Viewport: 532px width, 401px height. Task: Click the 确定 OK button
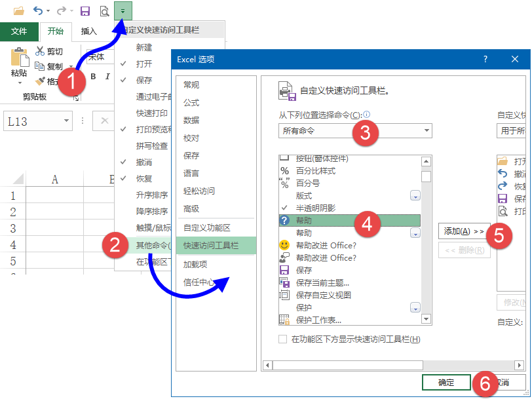(446, 383)
